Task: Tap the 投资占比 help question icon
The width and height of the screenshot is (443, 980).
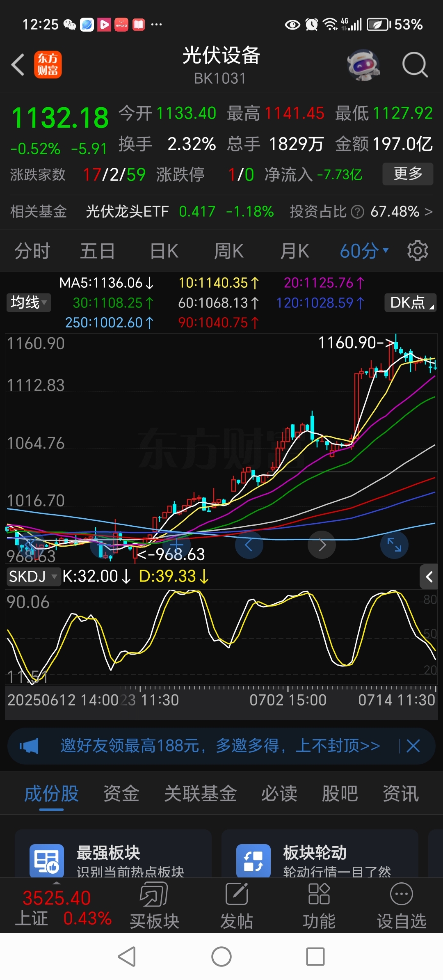Action: click(358, 212)
